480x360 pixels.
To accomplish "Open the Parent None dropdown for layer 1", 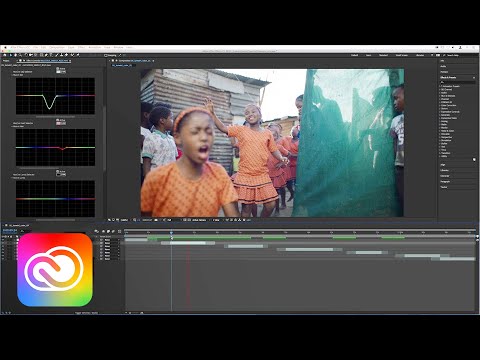I will pyautogui.click(x=111, y=240).
